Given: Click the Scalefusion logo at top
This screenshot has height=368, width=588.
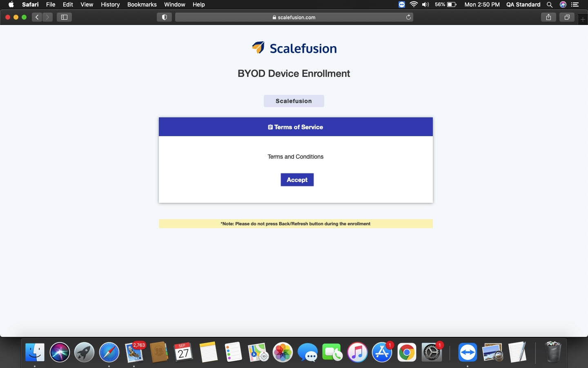Looking at the screenshot, I should point(294,48).
